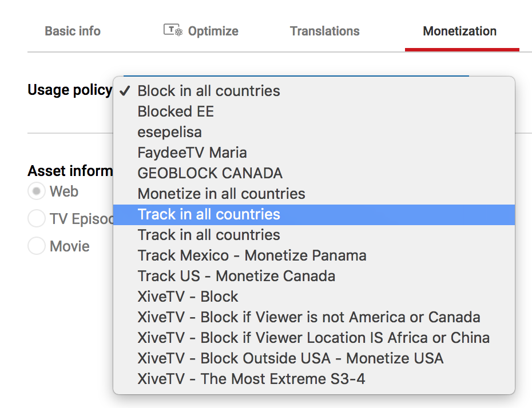Screen dimensions: 532x408
Task: Switch to the Optimize tab
Action: 213,31
